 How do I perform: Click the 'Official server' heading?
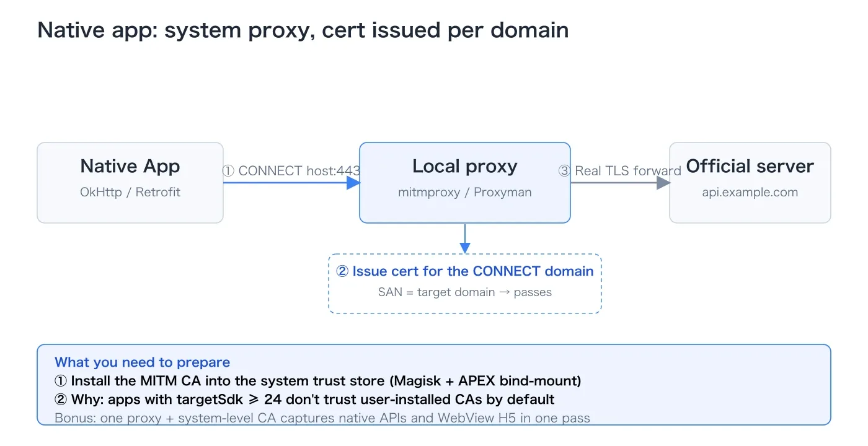click(x=750, y=166)
